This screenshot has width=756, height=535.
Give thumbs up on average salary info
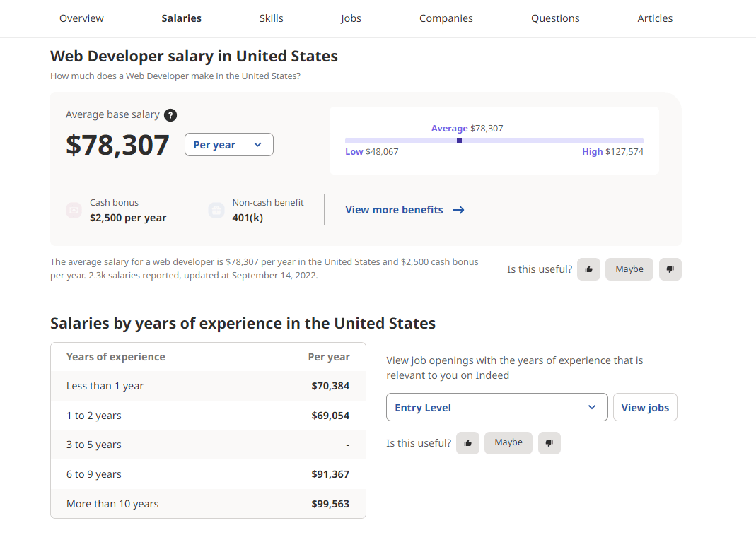coord(588,269)
